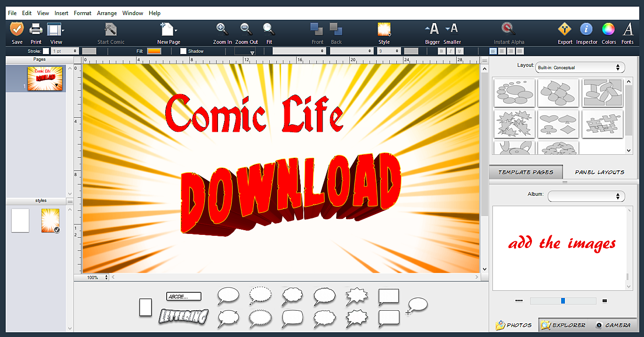Switch to the Panel Layouts tab

pos(599,172)
